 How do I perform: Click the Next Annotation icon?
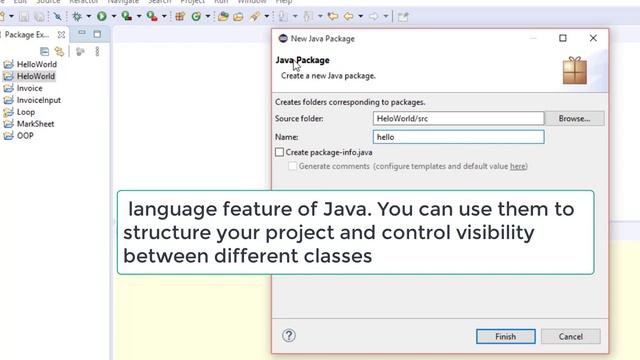point(283,16)
